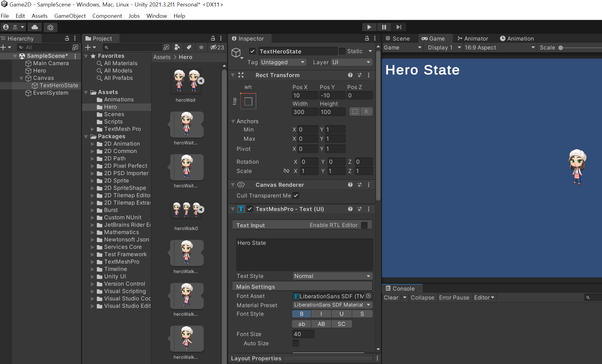
Task: Open Rect Transform component options menu
Action: 369,75
